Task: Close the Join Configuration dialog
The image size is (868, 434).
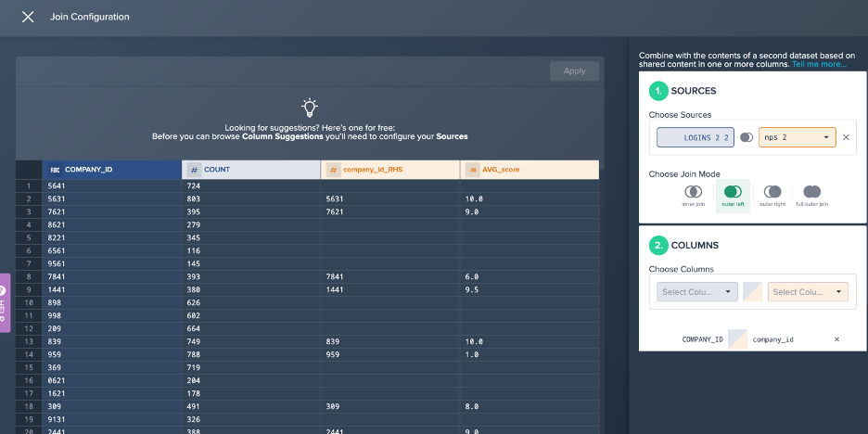Action: tap(28, 18)
